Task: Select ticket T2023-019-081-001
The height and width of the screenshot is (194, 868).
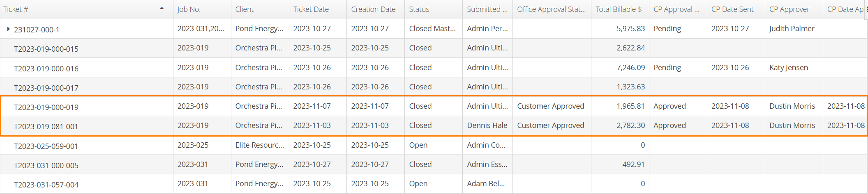Action: pyautogui.click(x=434, y=126)
